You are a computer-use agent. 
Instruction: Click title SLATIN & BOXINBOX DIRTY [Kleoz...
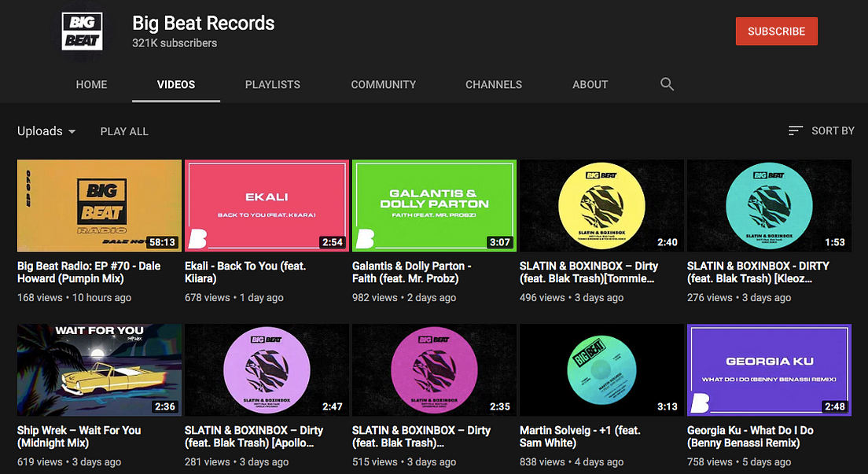pos(759,272)
